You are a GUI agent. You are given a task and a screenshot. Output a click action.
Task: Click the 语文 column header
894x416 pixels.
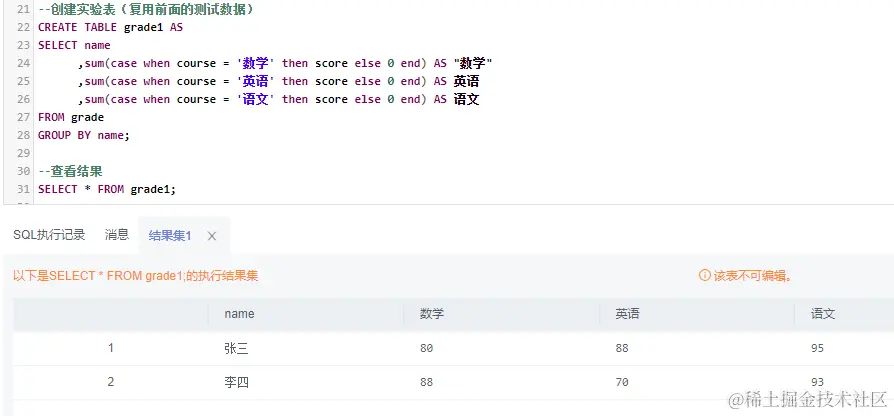point(823,314)
